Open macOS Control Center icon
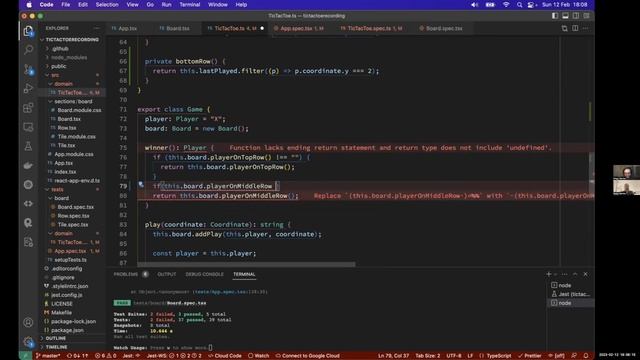Viewport: 640px width, 360px height. (531, 5)
